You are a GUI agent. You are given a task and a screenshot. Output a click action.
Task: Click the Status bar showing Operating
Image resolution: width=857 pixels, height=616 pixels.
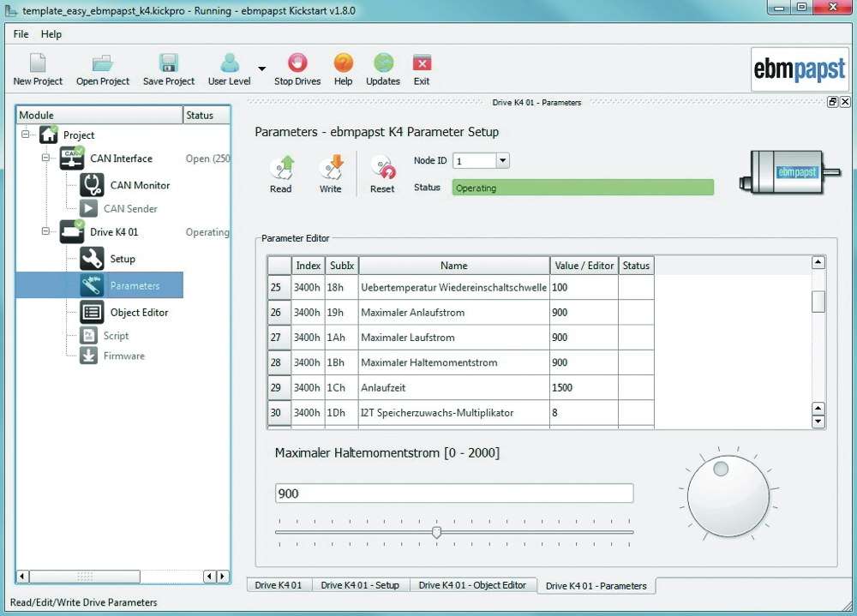coord(583,188)
